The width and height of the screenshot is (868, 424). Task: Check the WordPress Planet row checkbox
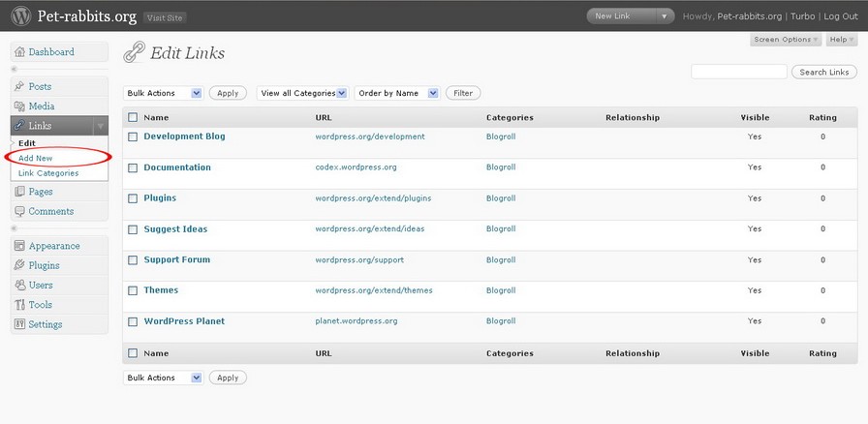pos(133,321)
